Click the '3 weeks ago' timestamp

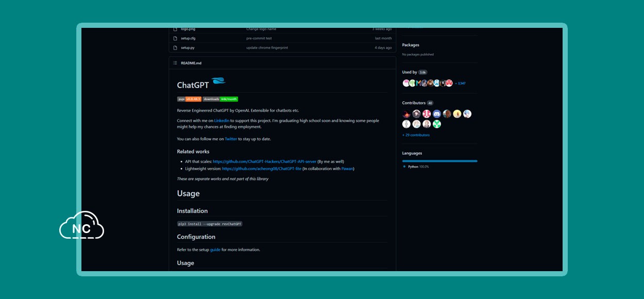[382, 29]
